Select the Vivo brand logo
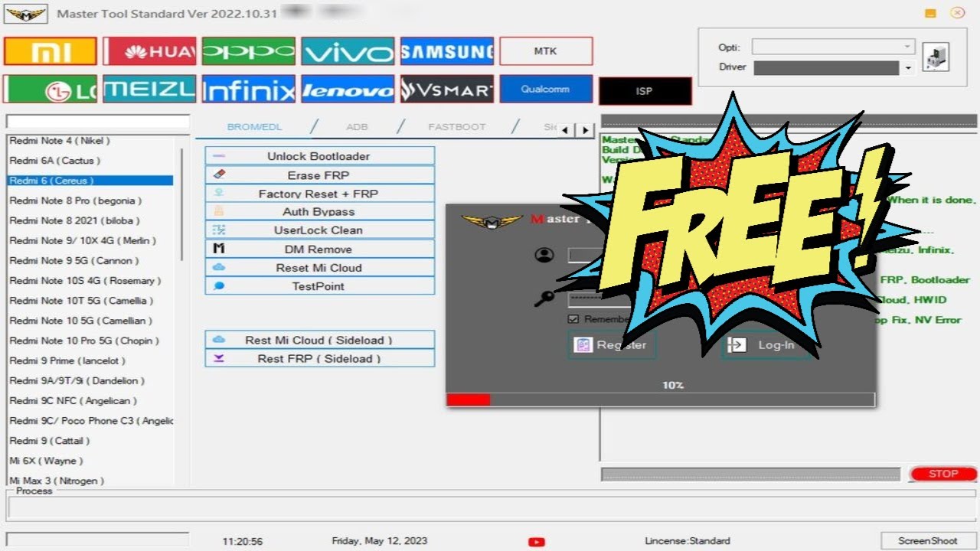The width and height of the screenshot is (980, 551). [x=348, y=51]
